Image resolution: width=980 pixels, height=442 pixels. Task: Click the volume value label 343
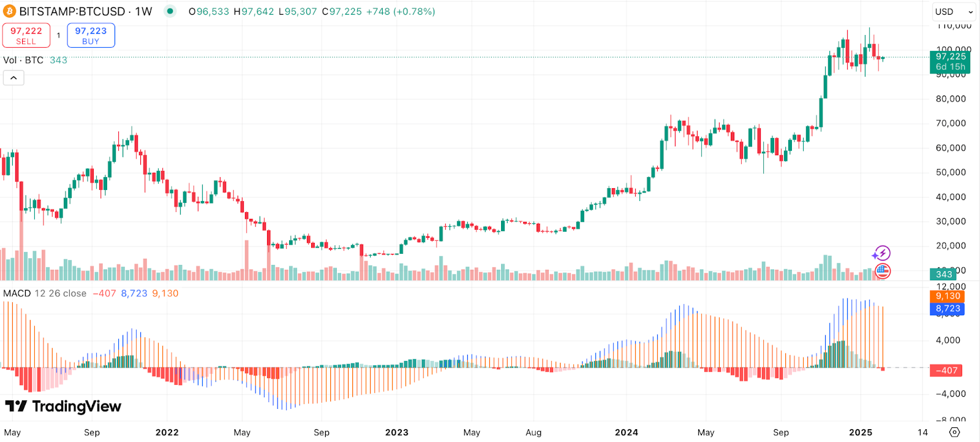click(944, 274)
